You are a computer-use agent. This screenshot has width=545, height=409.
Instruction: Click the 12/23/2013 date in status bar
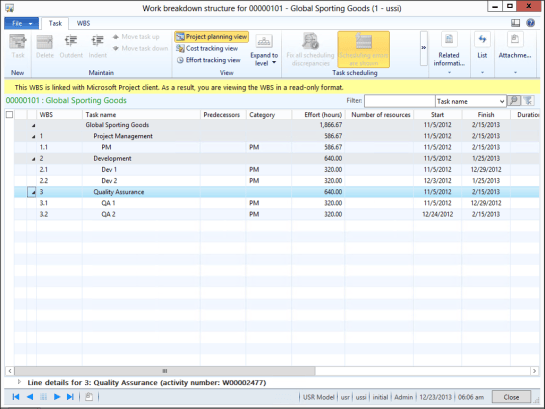[x=436, y=397]
